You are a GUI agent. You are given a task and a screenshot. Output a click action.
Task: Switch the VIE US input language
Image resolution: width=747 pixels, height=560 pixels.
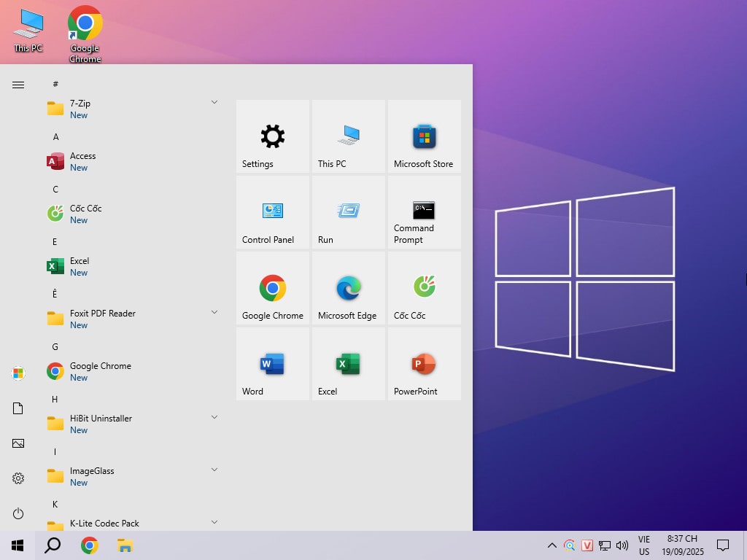pyautogui.click(x=644, y=545)
